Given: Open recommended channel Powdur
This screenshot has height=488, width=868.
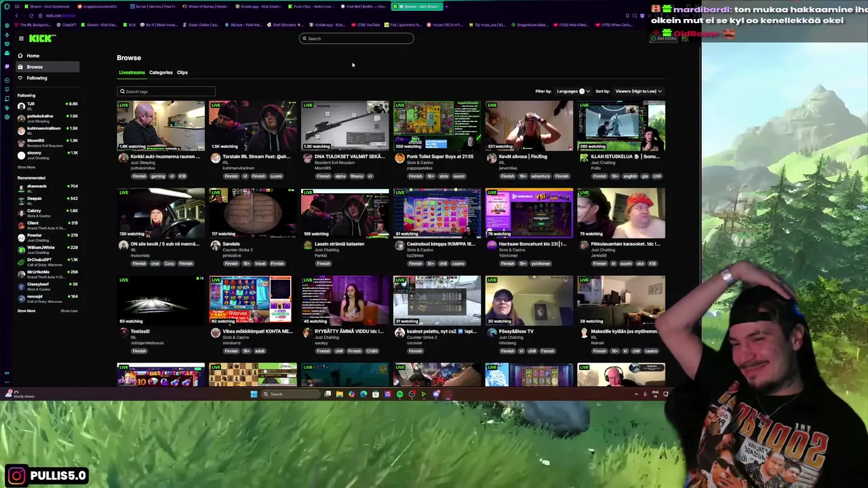Looking at the screenshot, I should [x=47, y=237].
